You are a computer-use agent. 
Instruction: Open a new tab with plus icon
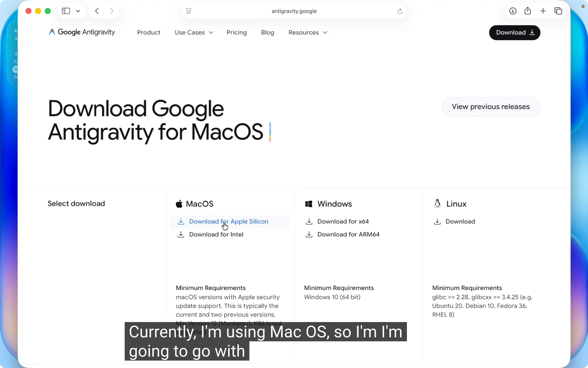click(x=543, y=11)
